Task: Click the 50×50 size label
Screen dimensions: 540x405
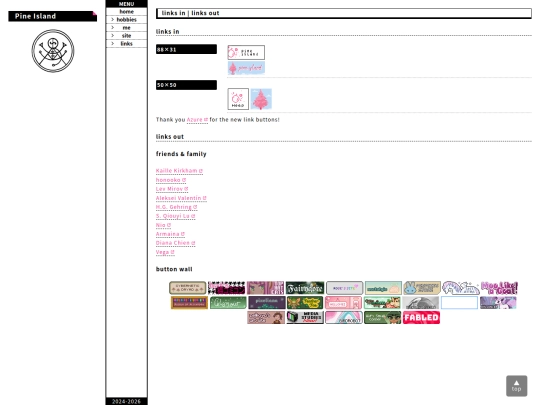Action: (186, 85)
